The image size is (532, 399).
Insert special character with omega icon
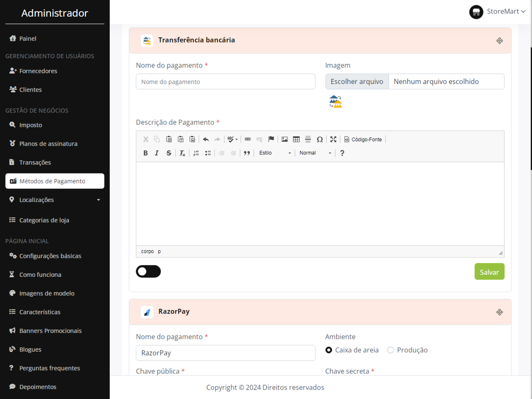(320, 139)
